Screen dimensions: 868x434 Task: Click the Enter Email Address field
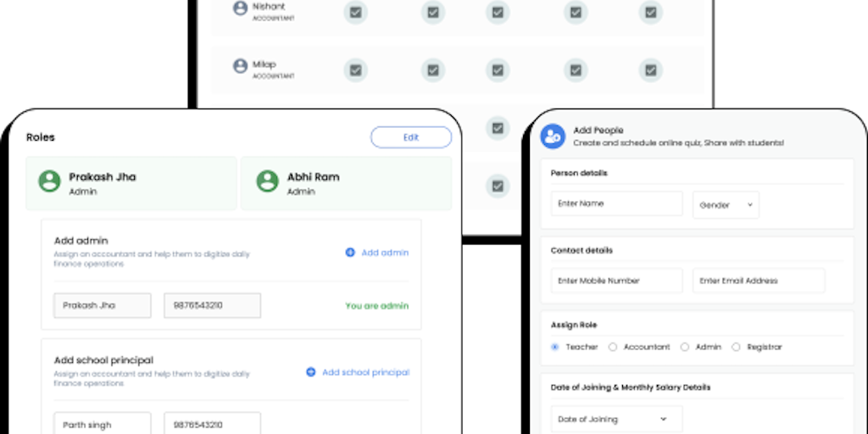(759, 281)
